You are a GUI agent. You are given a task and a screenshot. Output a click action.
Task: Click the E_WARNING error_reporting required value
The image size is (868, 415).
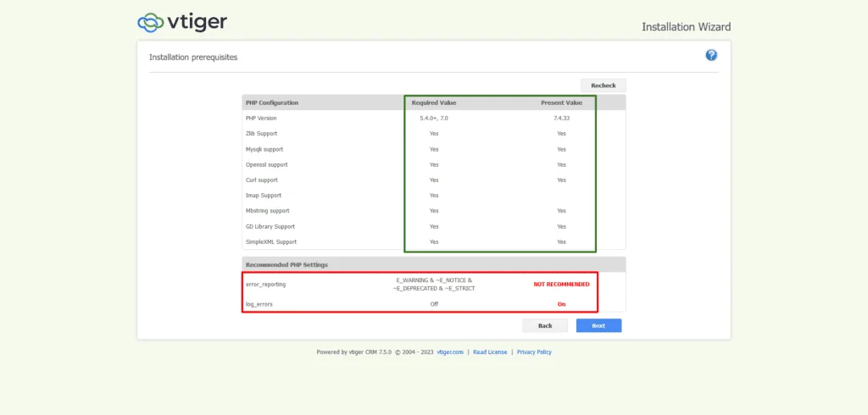click(434, 285)
